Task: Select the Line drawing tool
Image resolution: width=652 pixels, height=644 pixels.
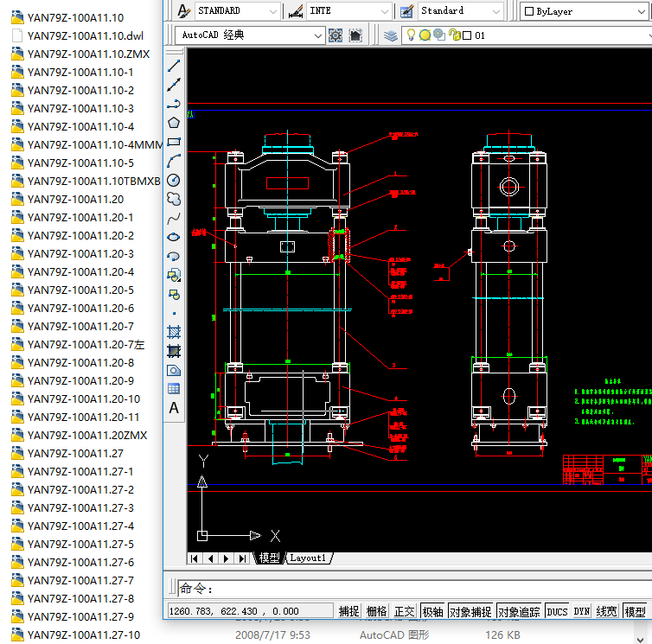Action: 174,66
